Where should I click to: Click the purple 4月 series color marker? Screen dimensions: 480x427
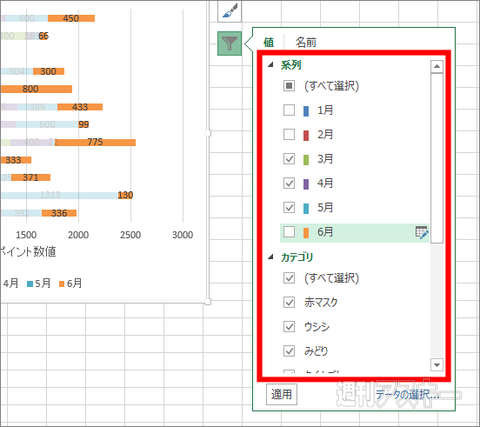point(306,184)
